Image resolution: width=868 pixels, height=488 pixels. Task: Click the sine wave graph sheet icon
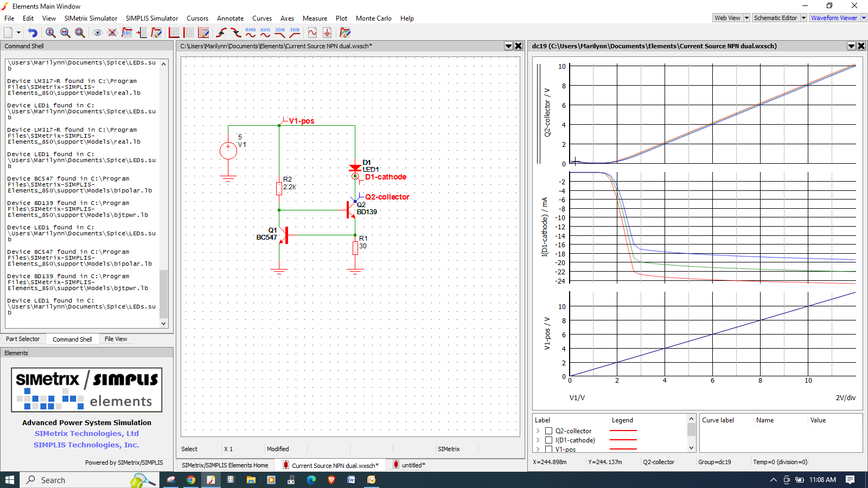(312, 33)
